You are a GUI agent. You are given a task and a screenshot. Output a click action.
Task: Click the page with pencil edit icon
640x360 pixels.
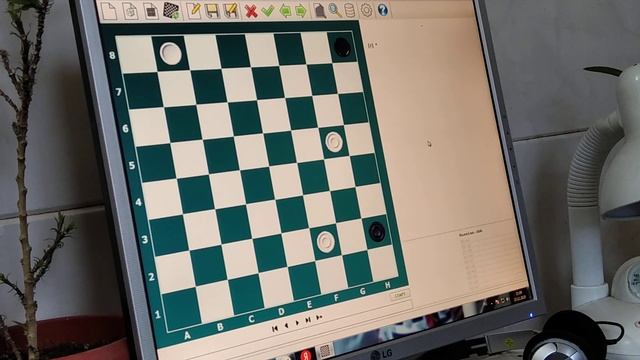click(193, 11)
